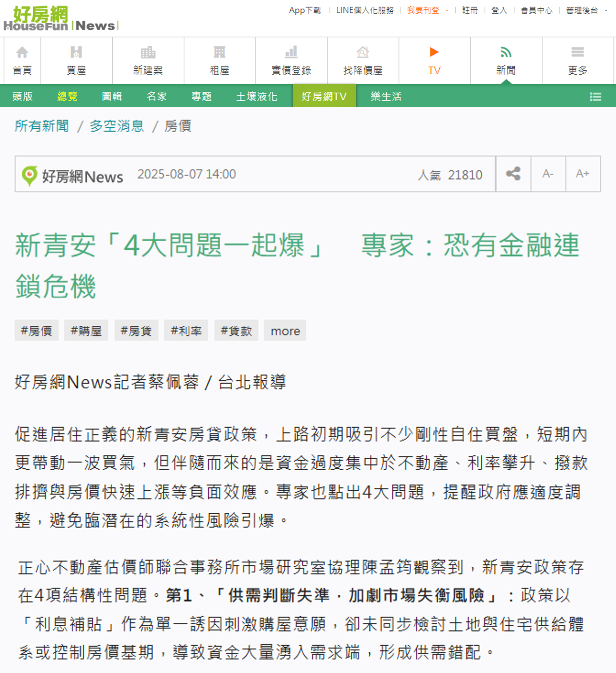Select the 土壤液化 tab
Screen dimensions: 616x673
[x=256, y=96]
